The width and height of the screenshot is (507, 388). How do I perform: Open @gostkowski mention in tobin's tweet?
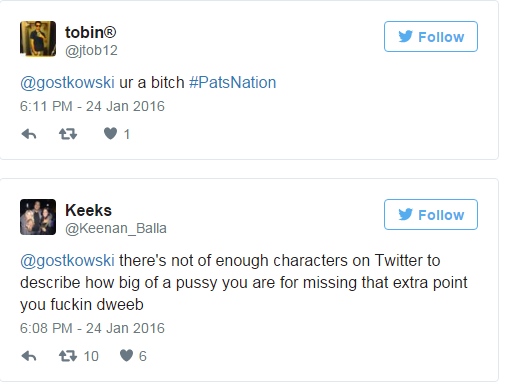(x=67, y=83)
